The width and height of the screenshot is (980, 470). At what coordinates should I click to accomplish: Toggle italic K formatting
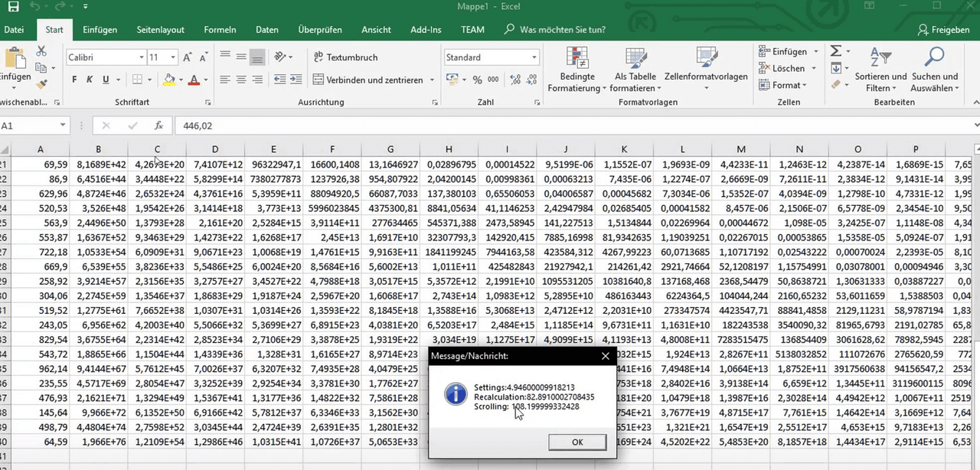coord(90,80)
